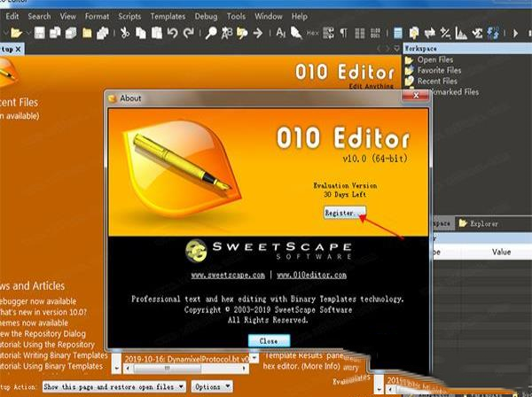Switch to the Explorer tab
532x397 pixels.
click(x=479, y=223)
